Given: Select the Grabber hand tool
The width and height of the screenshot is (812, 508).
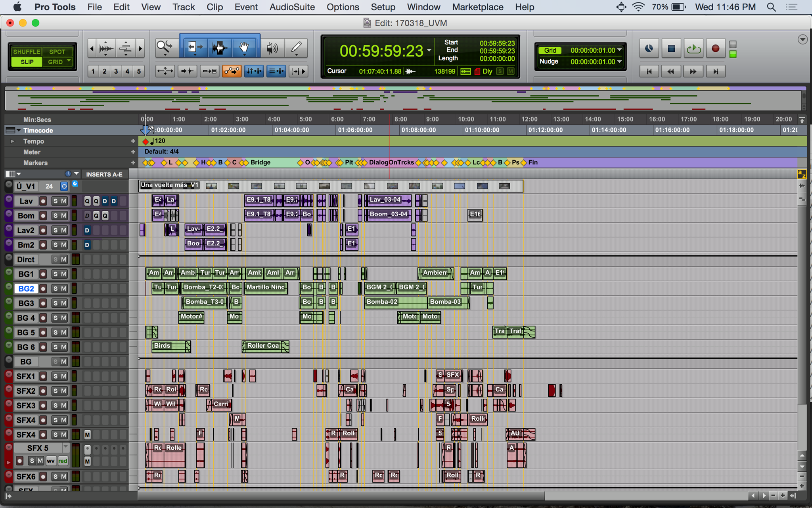Looking at the screenshot, I should 244,48.
